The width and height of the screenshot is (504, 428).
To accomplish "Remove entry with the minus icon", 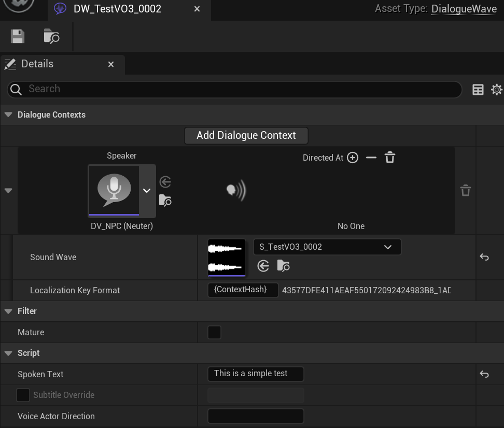I will click(x=371, y=157).
